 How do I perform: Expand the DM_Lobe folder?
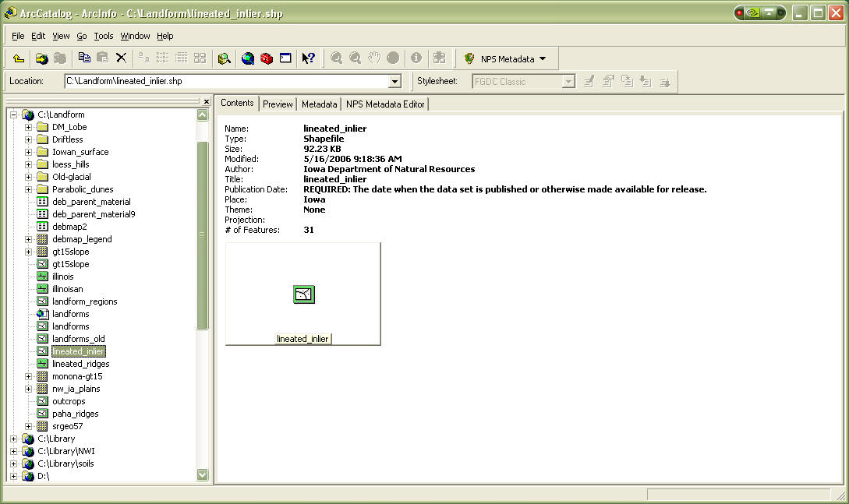pyautogui.click(x=29, y=127)
